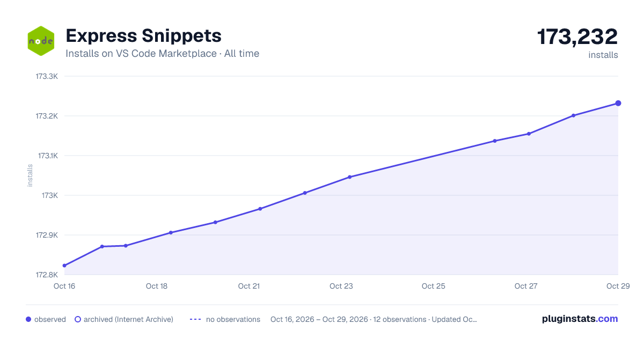This screenshot has height=338, width=644.
Task: Click the filled 'observed' legend dot
Action: 28,319
